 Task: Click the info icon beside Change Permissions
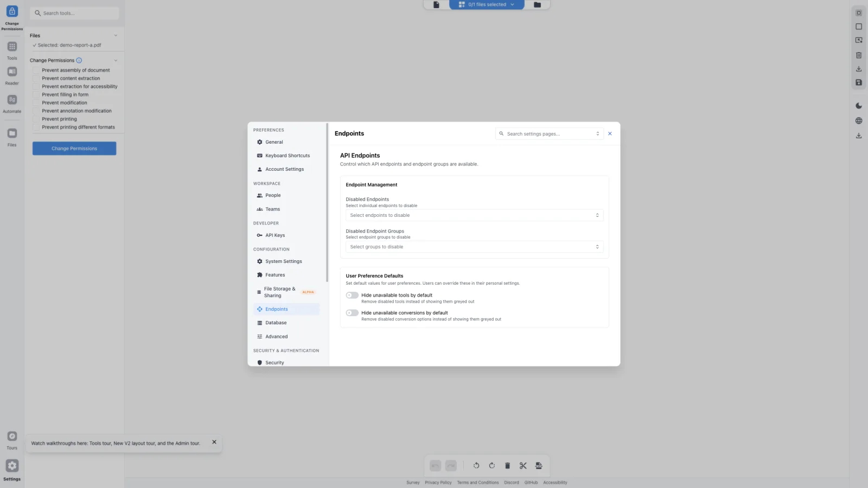point(79,60)
